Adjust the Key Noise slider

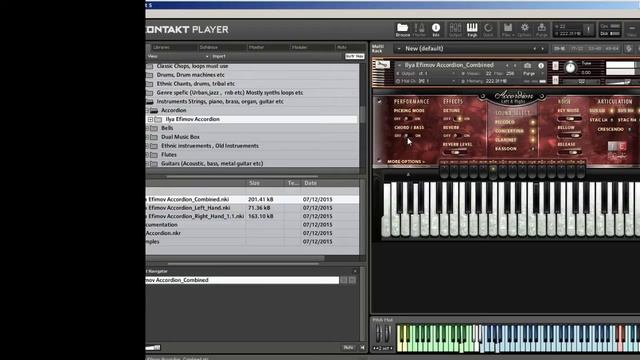pyautogui.click(x=570, y=119)
